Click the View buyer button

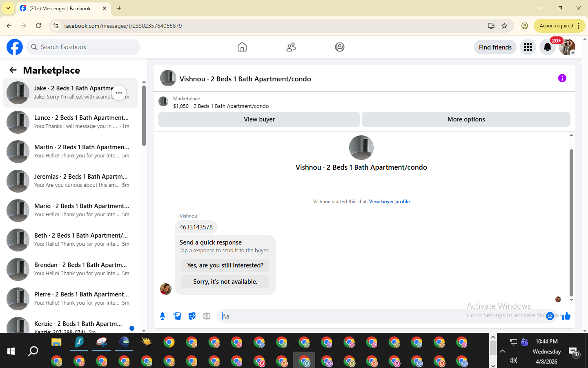click(x=259, y=119)
